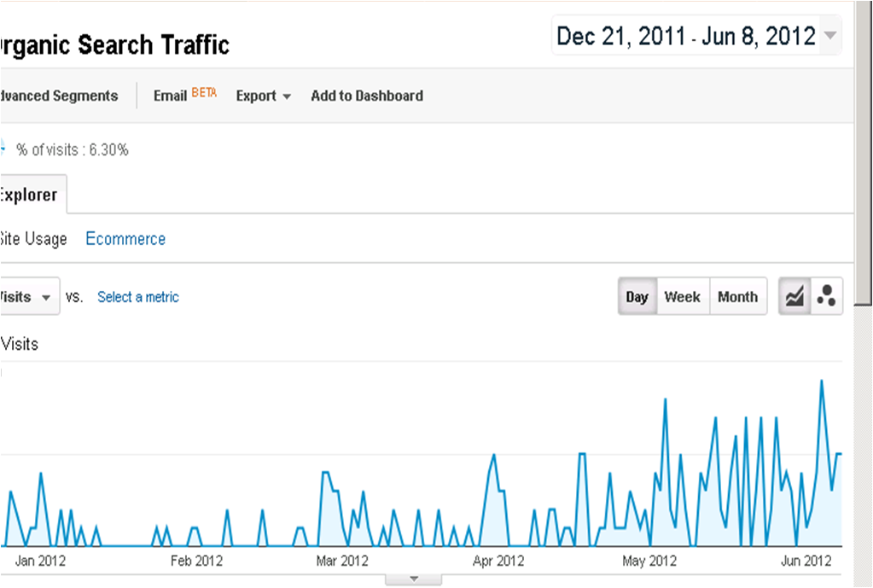
Task: Switch to the motion chart bubble view
Action: pos(826,296)
